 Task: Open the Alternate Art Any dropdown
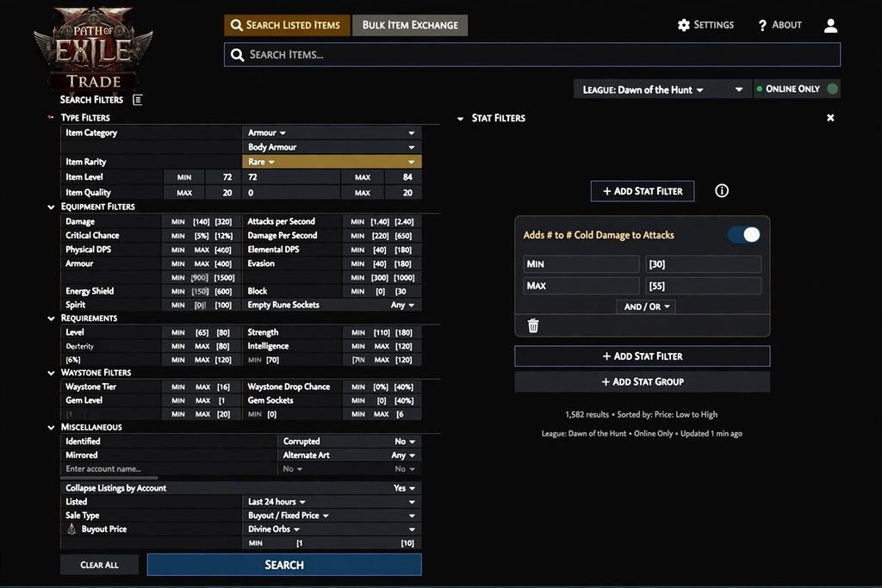tap(403, 455)
